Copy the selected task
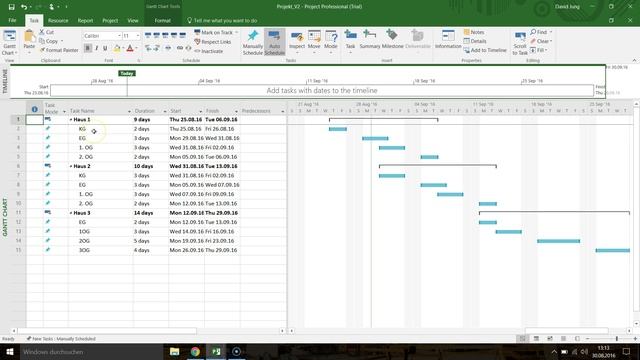The width and height of the screenshot is (640, 360). (x=49, y=41)
